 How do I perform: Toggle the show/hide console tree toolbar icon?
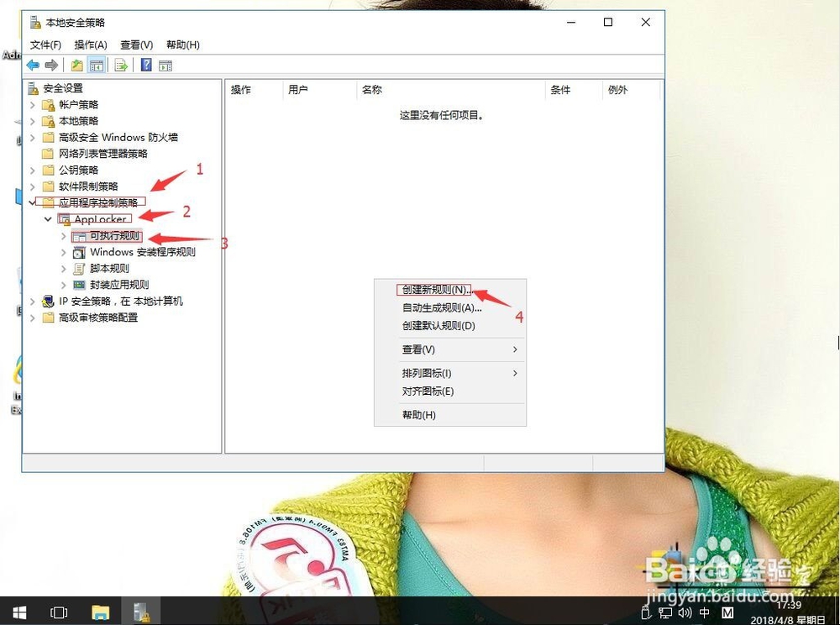click(95, 65)
